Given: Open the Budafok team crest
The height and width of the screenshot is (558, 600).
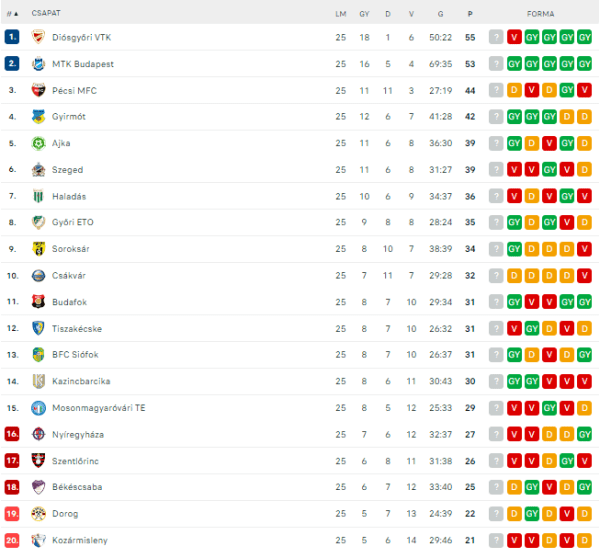Looking at the screenshot, I should (x=38, y=302).
